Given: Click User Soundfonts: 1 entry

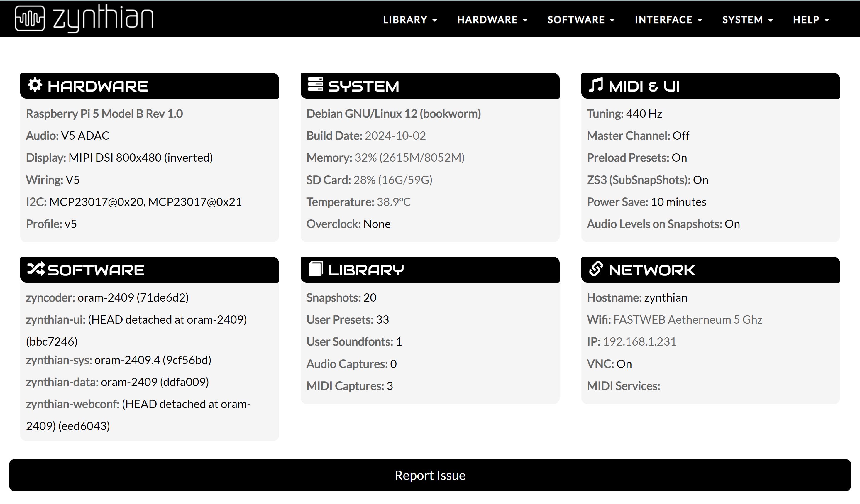Looking at the screenshot, I should [x=354, y=341].
